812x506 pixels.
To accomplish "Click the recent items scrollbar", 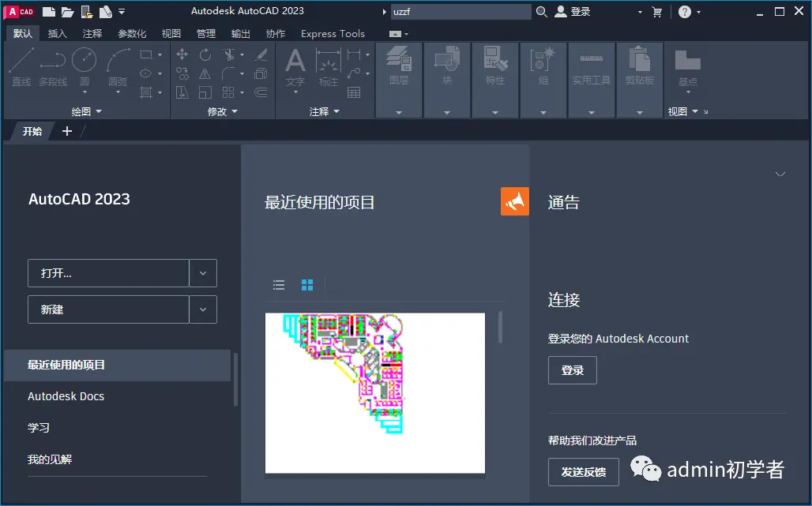I will pos(500,327).
